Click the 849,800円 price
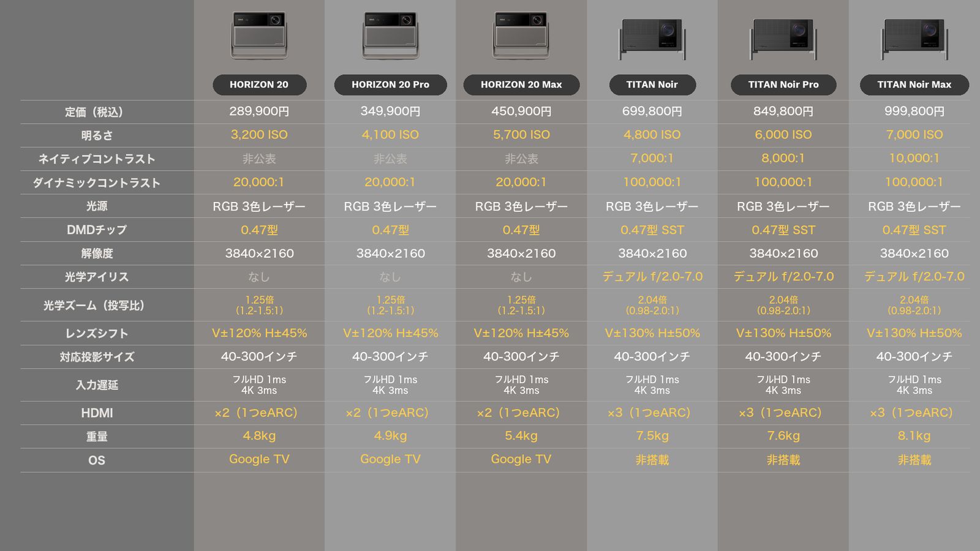 point(783,111)
